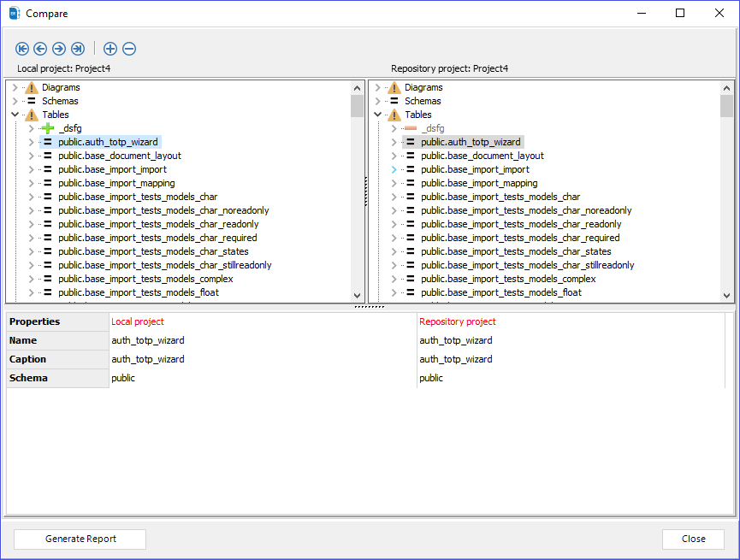Click the collapse all minus icon
The width and height of the screenshot is (740, 560).
point(129,49)
